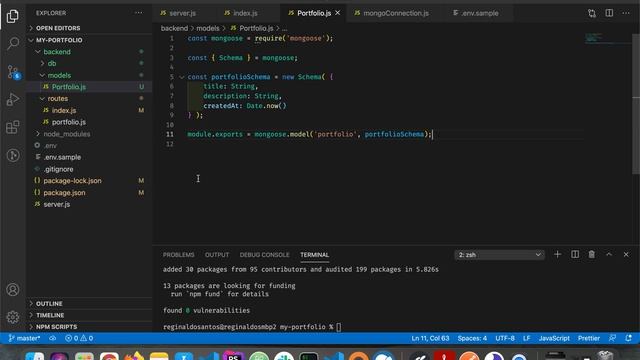Maximize the terminal panel with up chevron
The height and width of the screenshot is (360, 640).
click(x=609, y=254)
